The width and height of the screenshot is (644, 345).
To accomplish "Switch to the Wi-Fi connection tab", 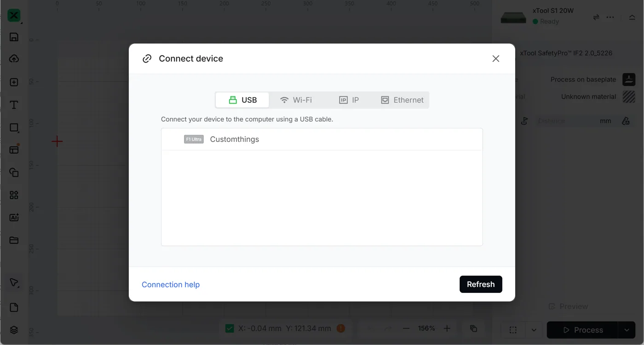I will [296, 100].
